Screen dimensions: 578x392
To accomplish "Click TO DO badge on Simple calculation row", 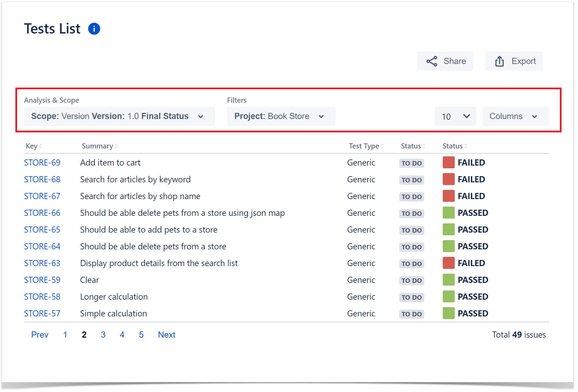I will pyautogui.click(x=412, y=314).
